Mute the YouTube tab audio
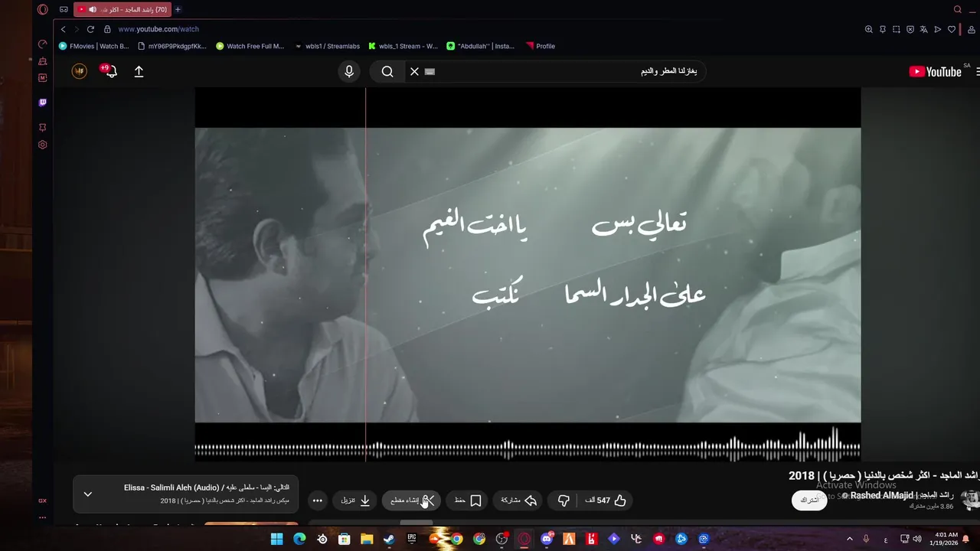Screen dimensions: 980x551 93,9
